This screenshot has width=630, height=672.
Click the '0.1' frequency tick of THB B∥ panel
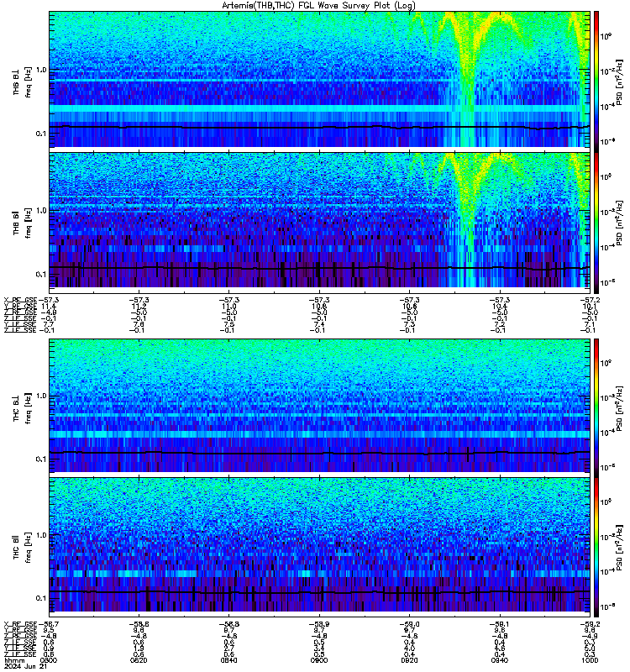(41, 274)
